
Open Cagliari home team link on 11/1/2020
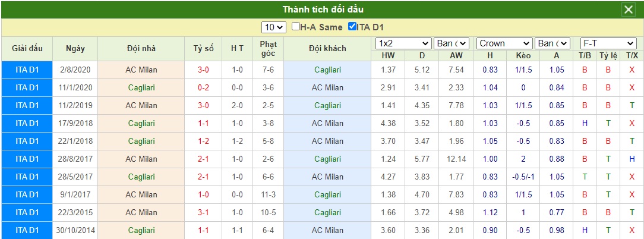click(x=141, y=87)
